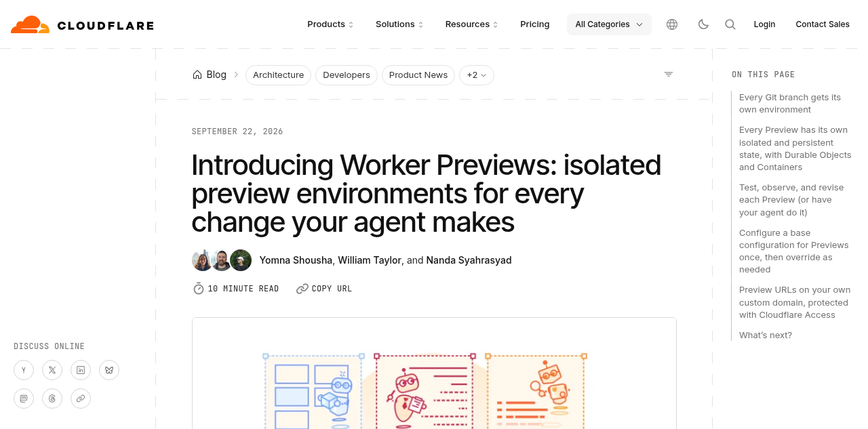The width and height of the screenshot is (868, 429).
Task: Click the Blog breadcrumb link
Action: [216, 75]
